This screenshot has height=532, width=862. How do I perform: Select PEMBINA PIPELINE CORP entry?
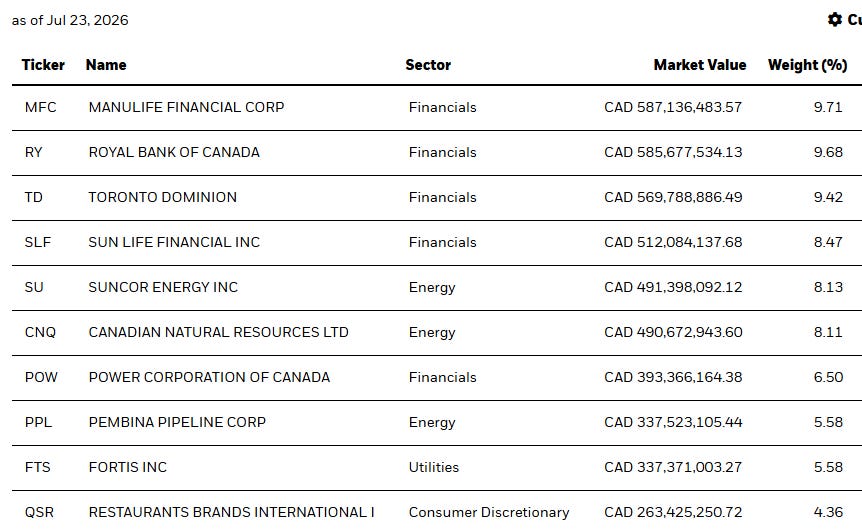177,423
